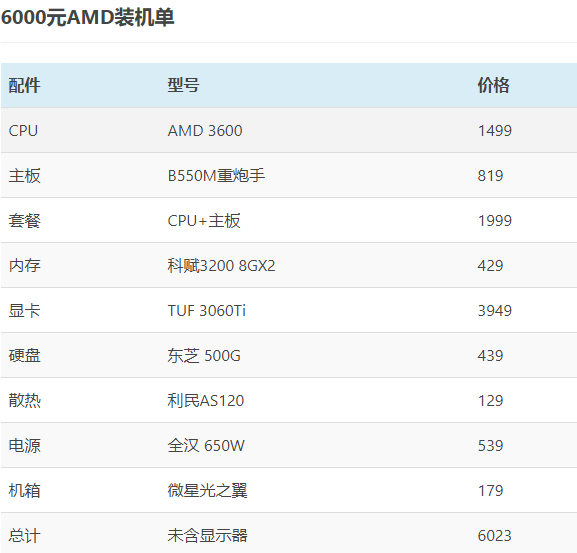
Task: Click the '总计' row label
Action: point(24,536)
